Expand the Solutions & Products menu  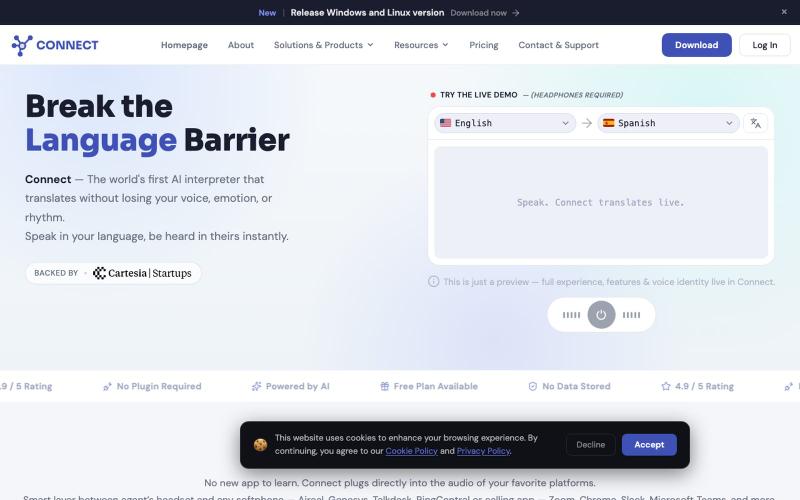click(323, 45)
